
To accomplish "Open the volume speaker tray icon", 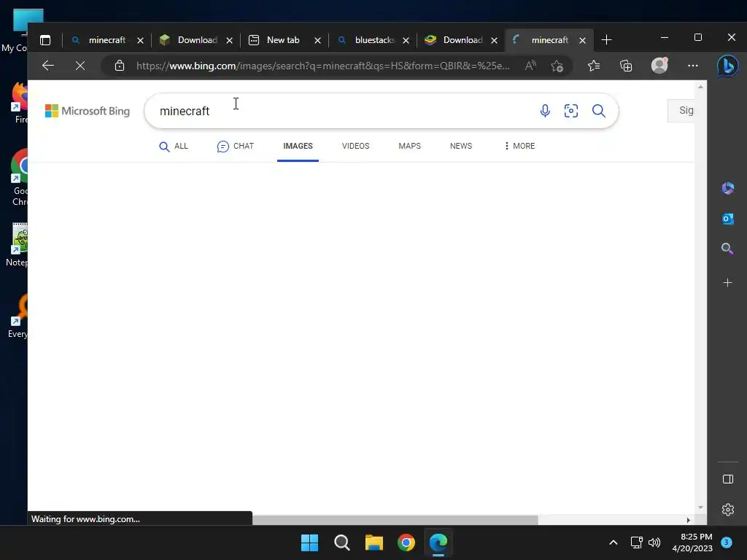I will (654, 542).
